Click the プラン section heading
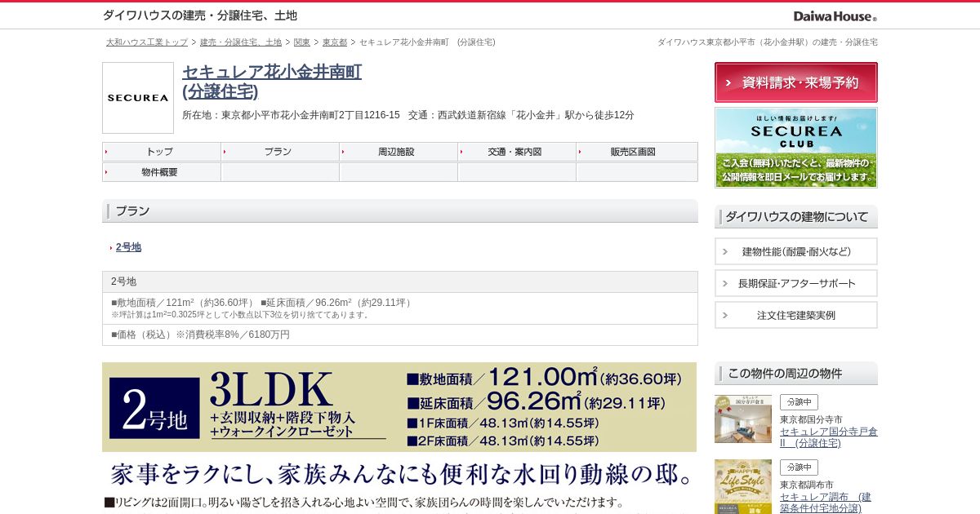The image size is (980, 514). (x=400, y=210)
